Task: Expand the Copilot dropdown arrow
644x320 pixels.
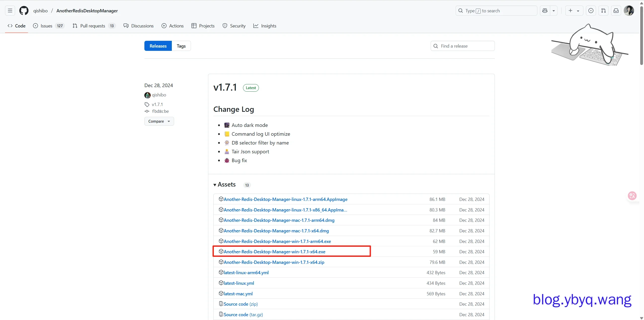Action: pyautogui.click(x=554, y=11)
